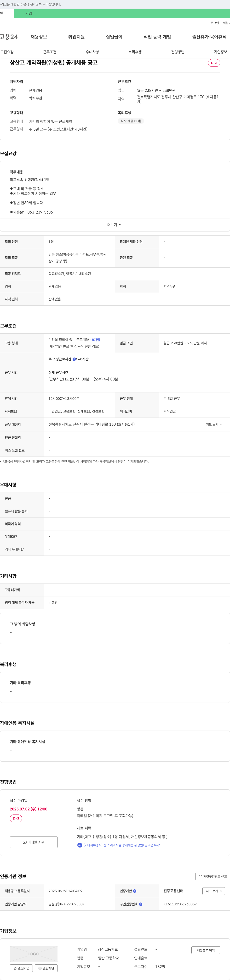
Task: Download the 공고문.hwp attachment link
Action: point(122,845)
